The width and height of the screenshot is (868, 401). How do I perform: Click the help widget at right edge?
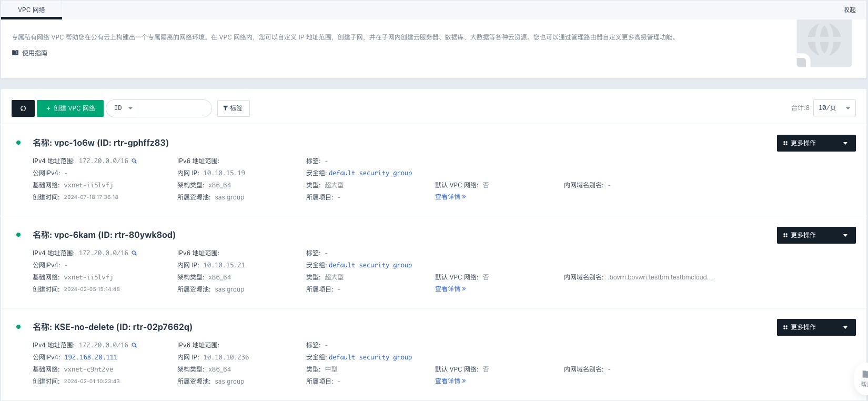point(863,378)
